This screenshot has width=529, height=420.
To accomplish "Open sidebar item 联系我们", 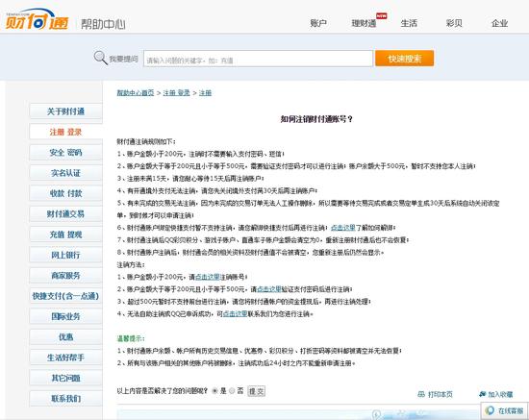I will point(65,399).
